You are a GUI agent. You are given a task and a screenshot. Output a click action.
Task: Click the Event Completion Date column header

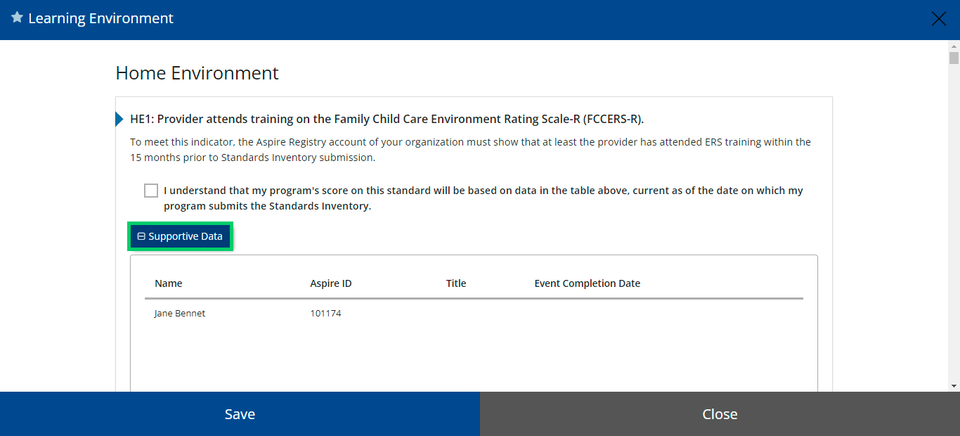(587, 284)
